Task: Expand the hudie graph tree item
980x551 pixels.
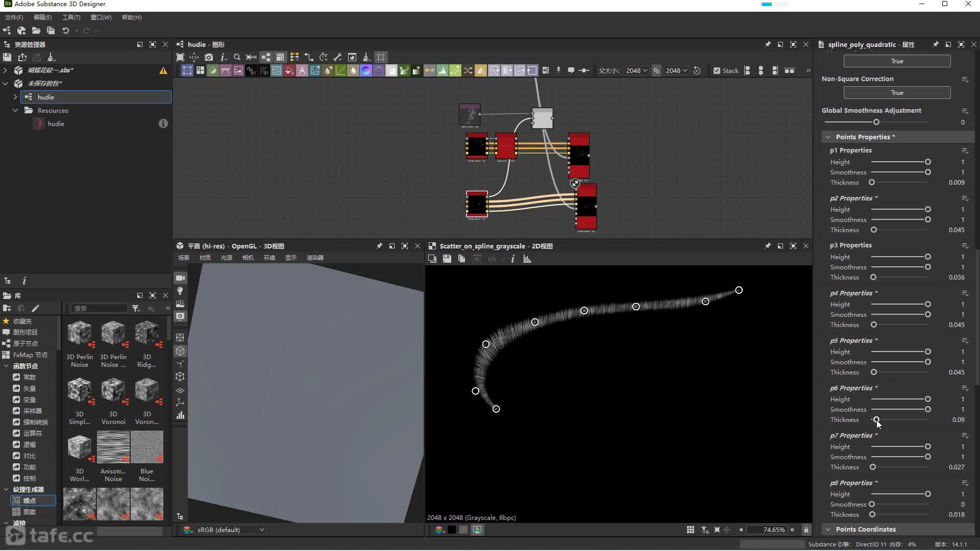Action: tap(15, 97)
